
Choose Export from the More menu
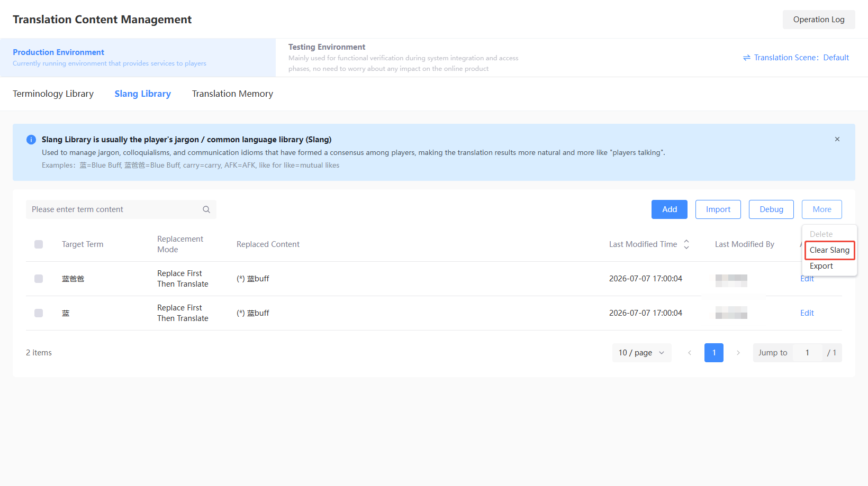(821, 266)
